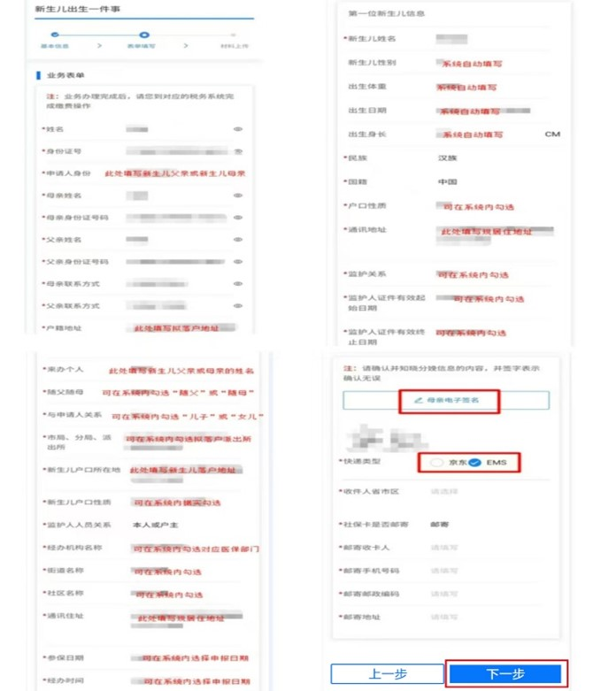Click the 邮寄邮政编码 input field
This screenshot has width=616, height=691.
click(x=444, y=594)
